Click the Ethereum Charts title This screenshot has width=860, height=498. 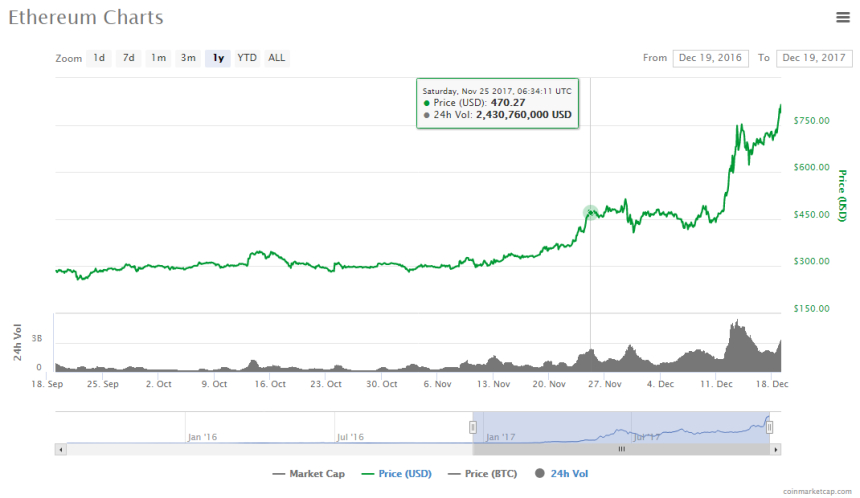(x=86, y=18)
